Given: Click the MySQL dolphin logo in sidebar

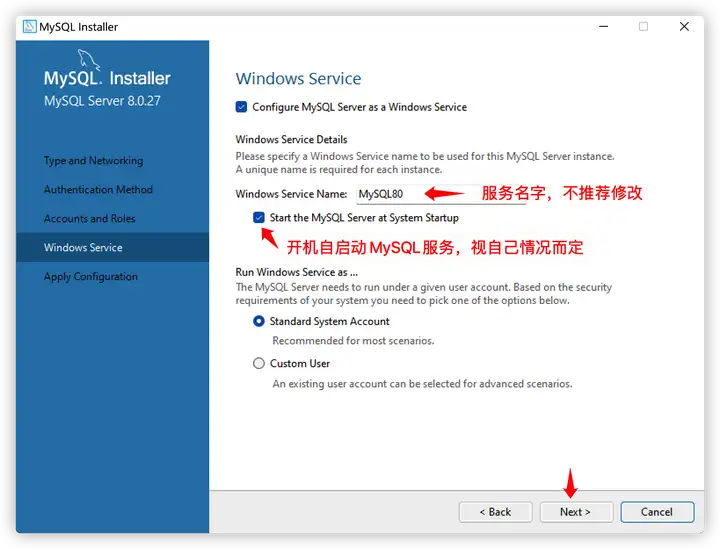Looking at the screenshot, I should click(x=89, y=60).
